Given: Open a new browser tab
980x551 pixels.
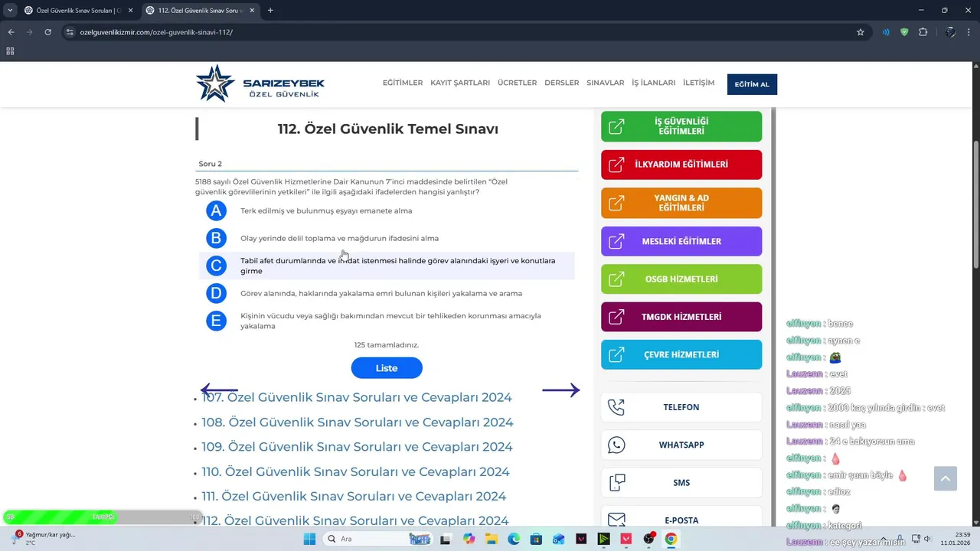Looking at the screenshot, I should 270,11.
